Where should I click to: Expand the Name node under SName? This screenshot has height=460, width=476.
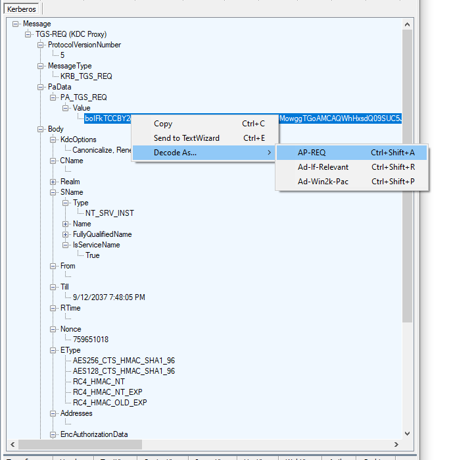(x=66, y=224)
